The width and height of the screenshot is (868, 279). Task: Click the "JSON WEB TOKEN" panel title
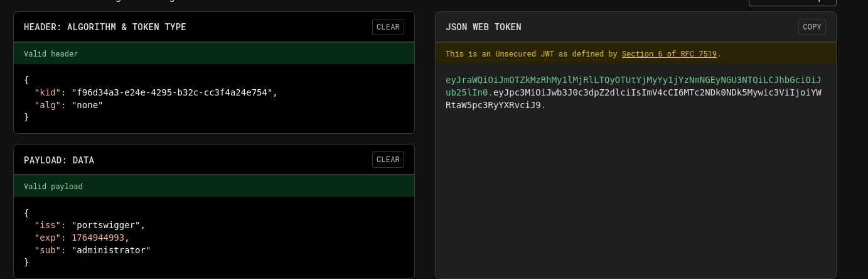(x=483, y=27)
